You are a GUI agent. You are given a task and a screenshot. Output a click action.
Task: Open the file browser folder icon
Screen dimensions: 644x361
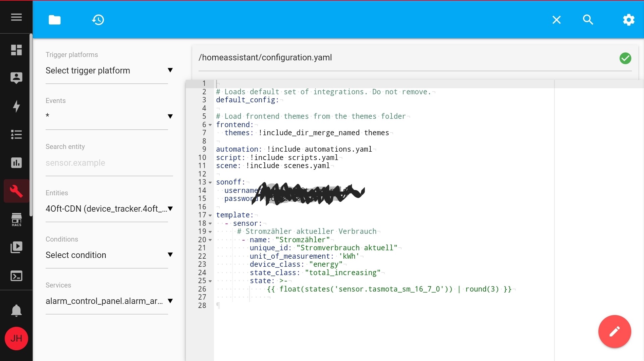(54, 20)
